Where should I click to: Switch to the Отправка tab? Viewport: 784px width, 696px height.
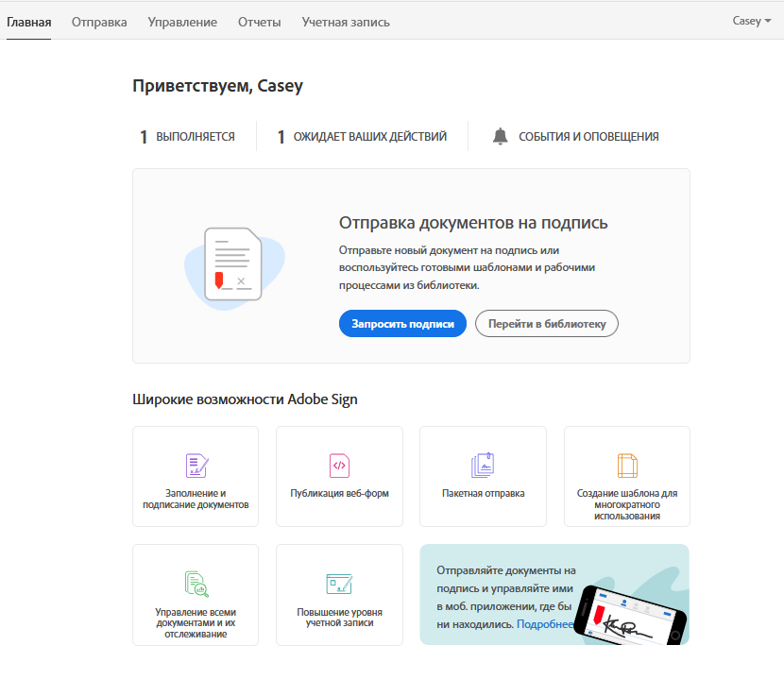99,23
